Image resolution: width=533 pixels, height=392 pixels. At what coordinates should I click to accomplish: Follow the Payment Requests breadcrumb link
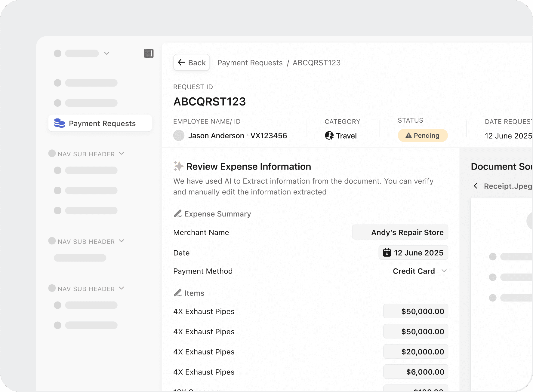click(x=250, y=63)
